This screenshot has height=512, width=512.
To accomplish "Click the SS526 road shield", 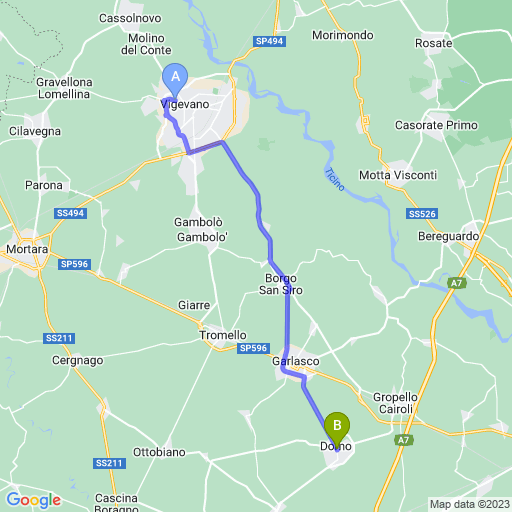I will point(422,214).
